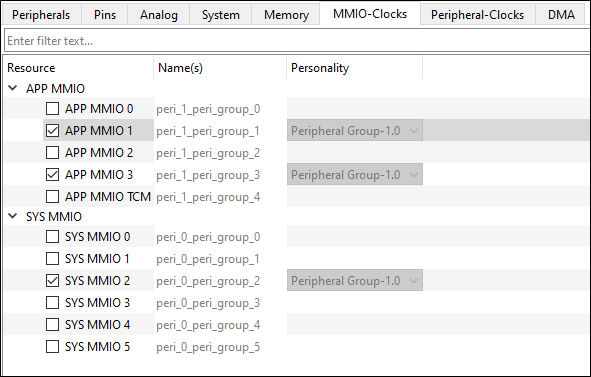
Task: Check the SYS MMIO 4 checkbox
Action: pyautogui.click(x=52, y=324)
